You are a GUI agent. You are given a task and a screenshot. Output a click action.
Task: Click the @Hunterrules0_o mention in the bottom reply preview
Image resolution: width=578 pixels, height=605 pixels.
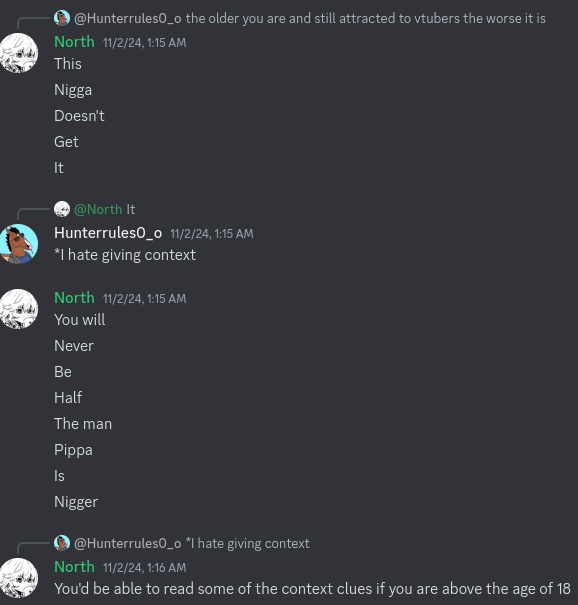[x=128, y=543]
